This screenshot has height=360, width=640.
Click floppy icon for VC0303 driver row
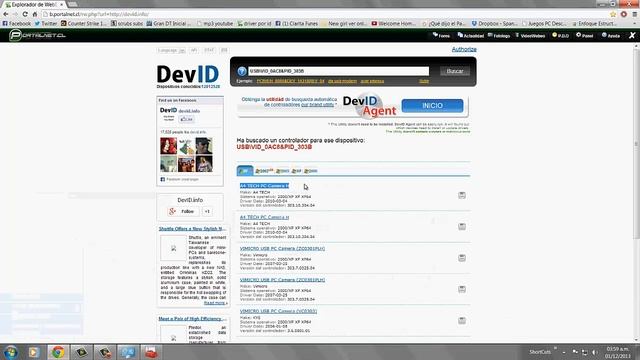[462, 320]
